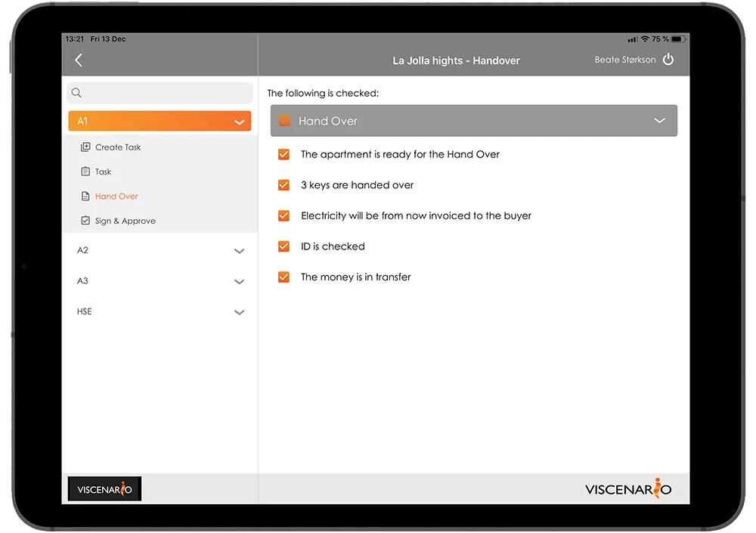Uncheck 'The apartment is ready for the Hand Over'
This screenshot has height=533, width=756.
point(283,154)
